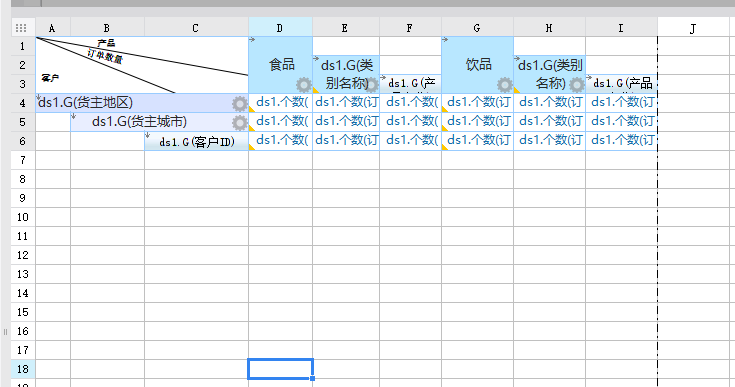Select column H header
This screenshot has height=387, width=735.
pyautogui.click(x=549, y=28)
